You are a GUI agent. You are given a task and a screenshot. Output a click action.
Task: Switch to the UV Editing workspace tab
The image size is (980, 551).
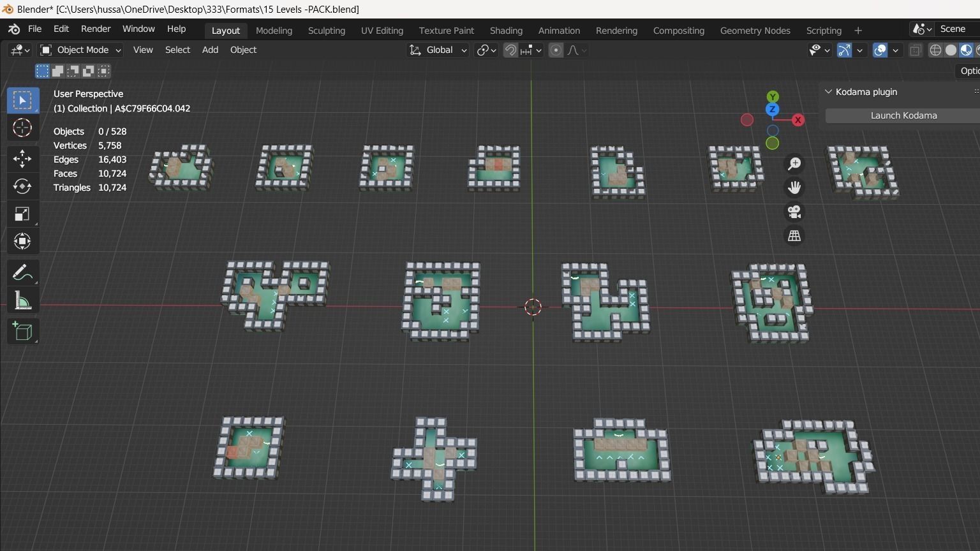click(382, 31)
